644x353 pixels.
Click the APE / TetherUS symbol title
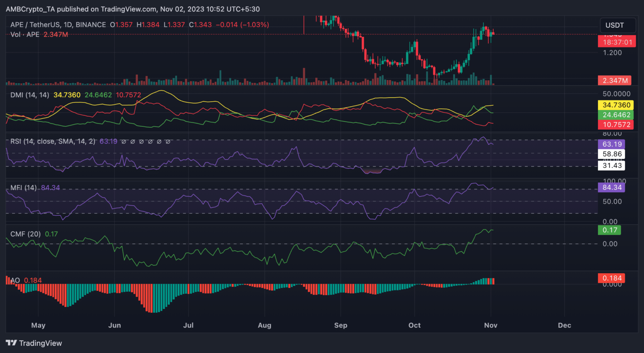pyautogui.click(x=58, y=25)
